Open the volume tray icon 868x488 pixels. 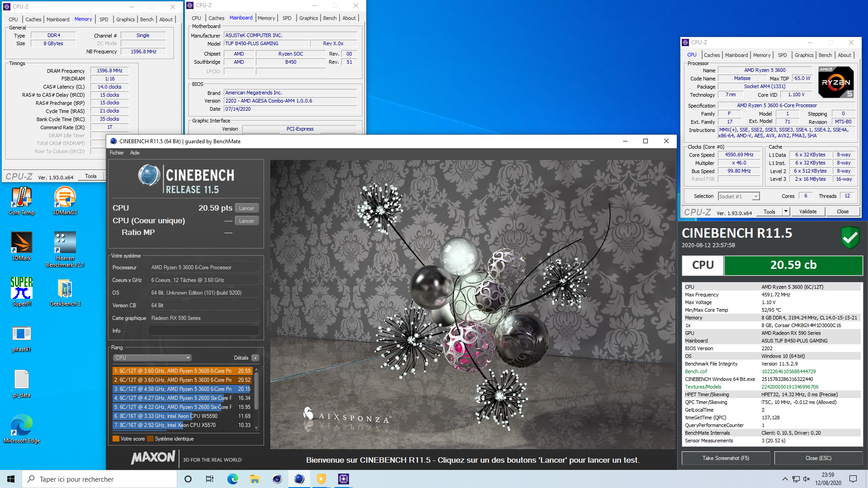807,479
